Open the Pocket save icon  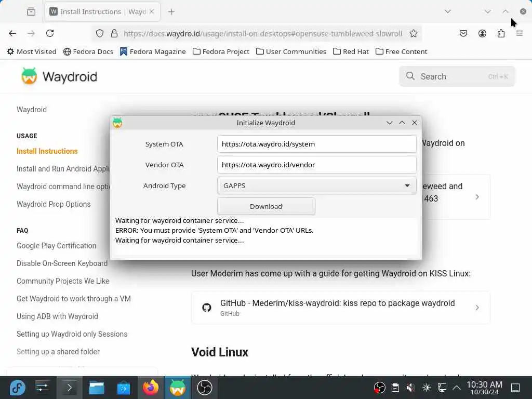coord(463,33)
